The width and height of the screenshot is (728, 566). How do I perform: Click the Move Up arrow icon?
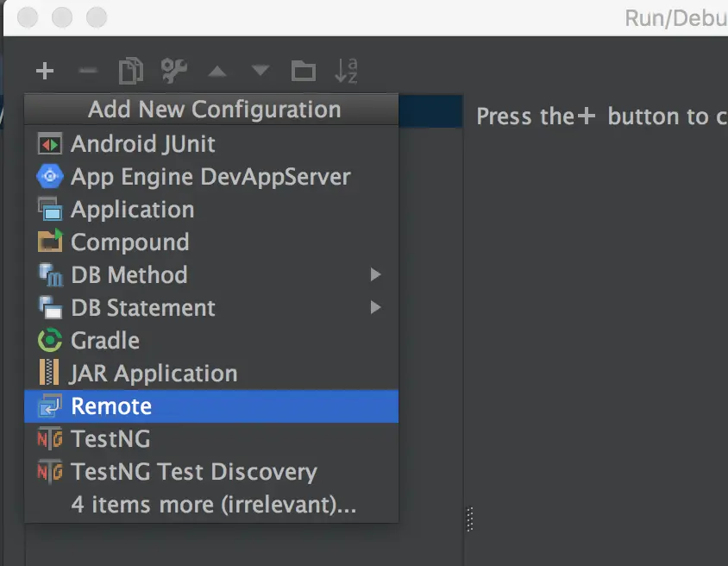click(x=217, y=71)
